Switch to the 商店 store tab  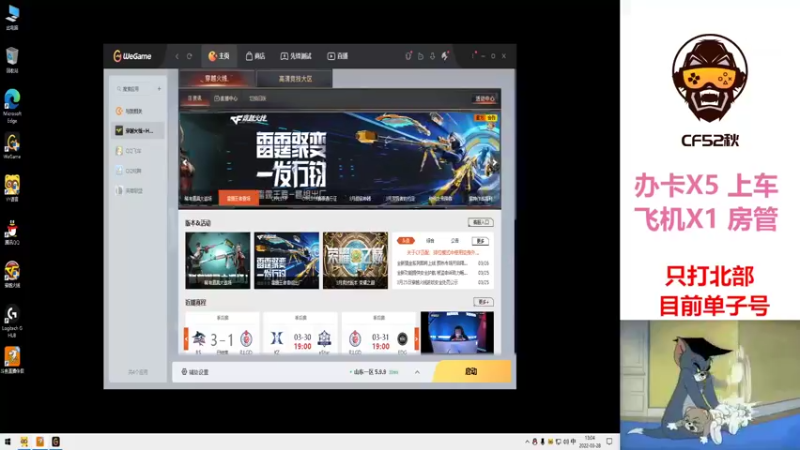(x=256, y=56)
